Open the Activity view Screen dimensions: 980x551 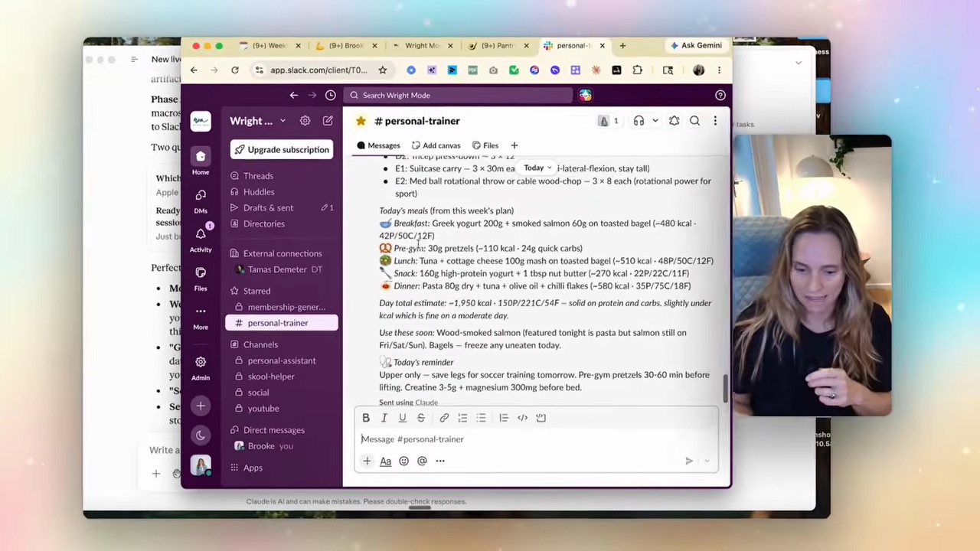tap(201, 239)
